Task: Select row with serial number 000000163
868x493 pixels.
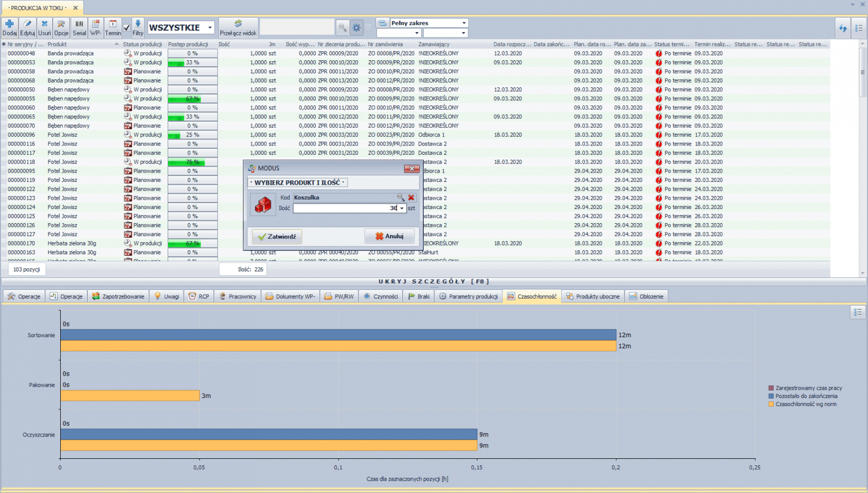Action: [x=416, y=252]
